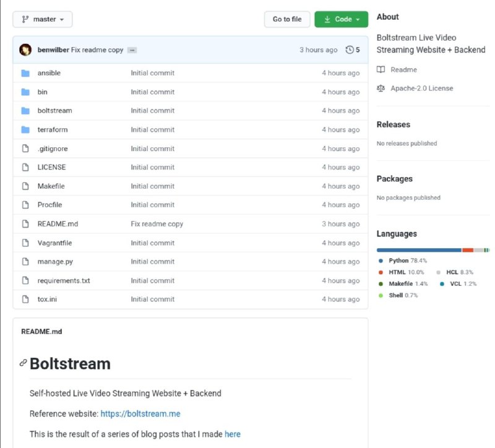Click the Vagrantfile file icon

[x=25, y=243]
